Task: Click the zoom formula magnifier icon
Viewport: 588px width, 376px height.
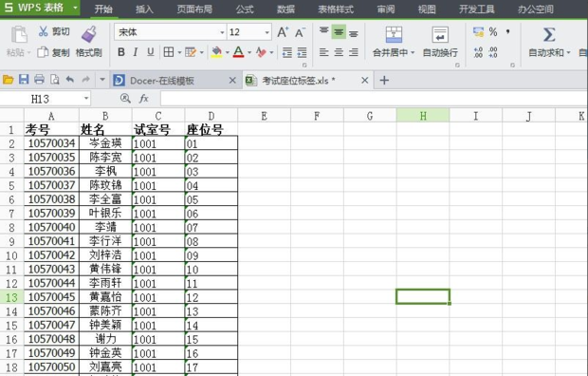Action: point(125,99)
